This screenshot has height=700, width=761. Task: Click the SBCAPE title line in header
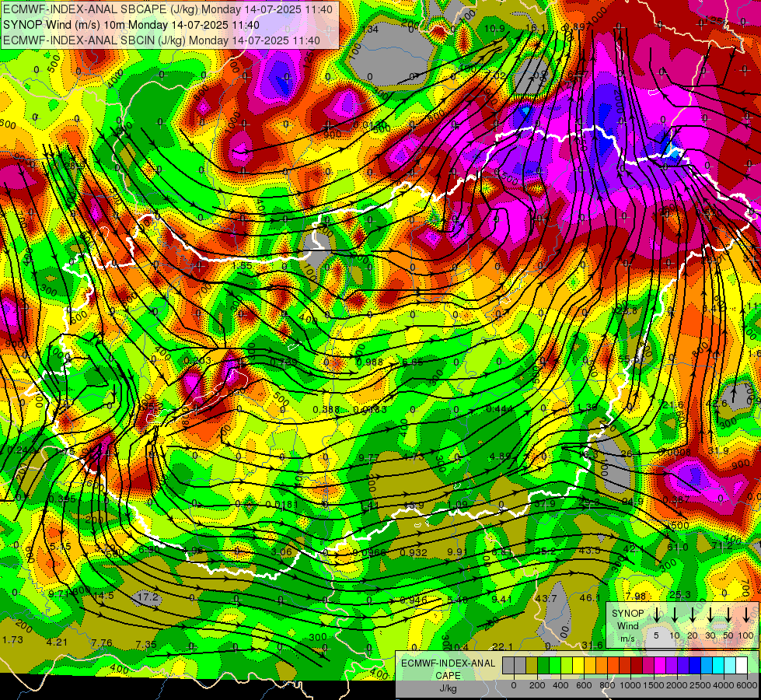click(x=168, y=9)
